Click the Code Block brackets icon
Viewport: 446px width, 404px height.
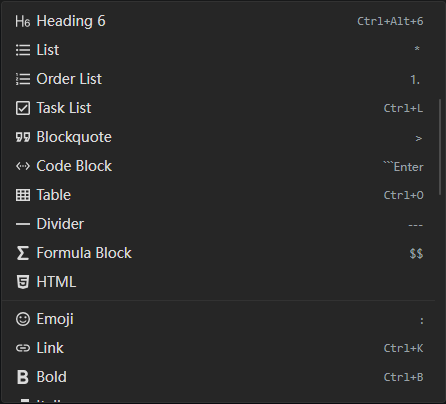[x=23, y=166]
